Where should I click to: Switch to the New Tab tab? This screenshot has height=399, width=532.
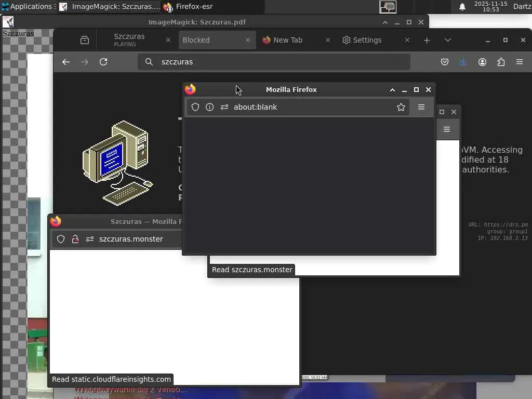click(x=288, y=40)
